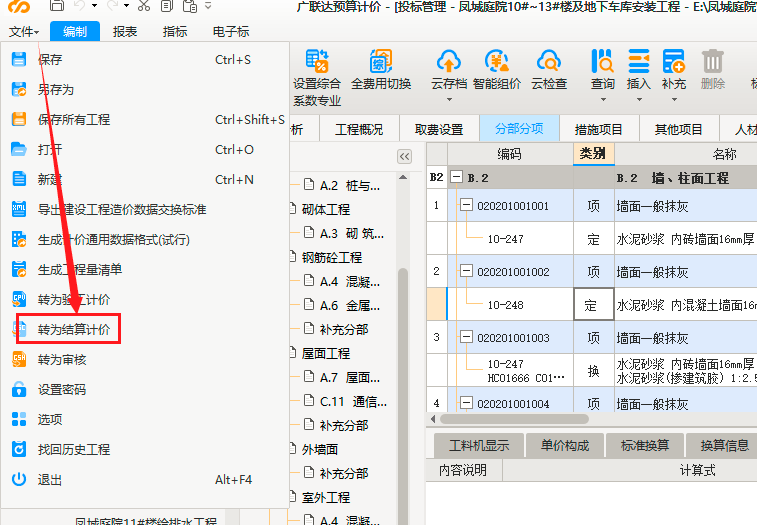Screen dimensions: 757x525
Task: Open the 文件 menu dropdown
Action: click(24, 32)
